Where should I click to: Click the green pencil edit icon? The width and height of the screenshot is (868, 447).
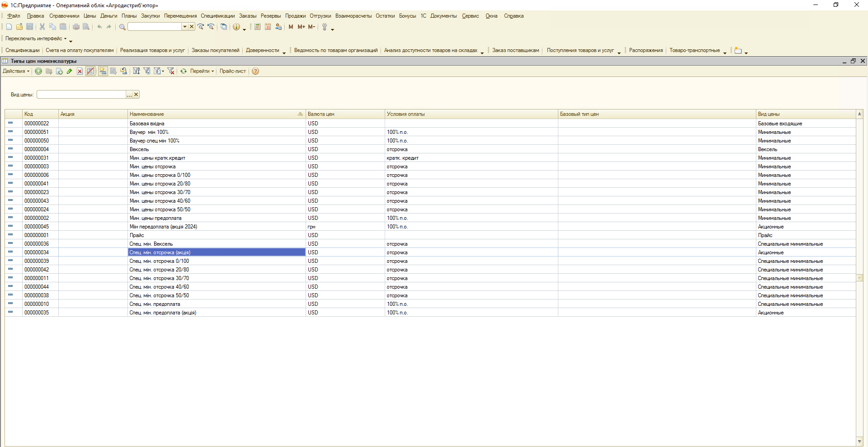pos(69,71)
